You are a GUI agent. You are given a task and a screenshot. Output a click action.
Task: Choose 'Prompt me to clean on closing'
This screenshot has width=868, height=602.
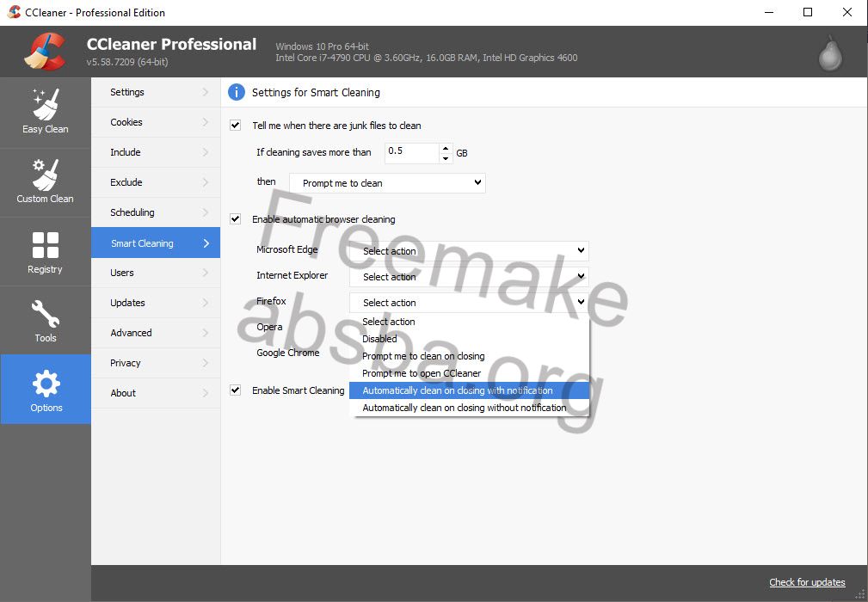[x=469, y=356]
